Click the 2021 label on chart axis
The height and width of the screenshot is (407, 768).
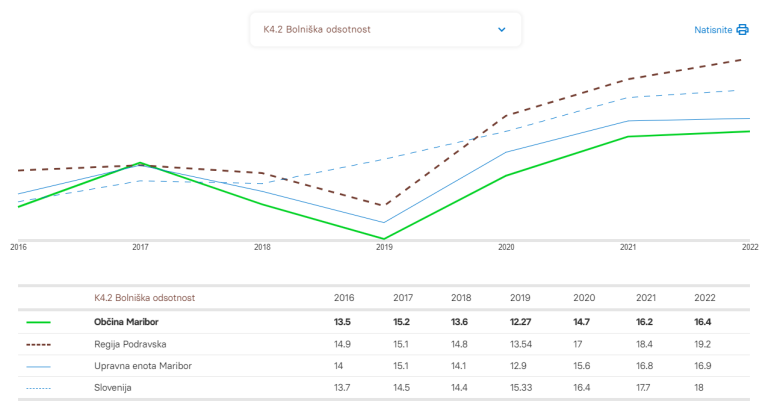tap(628, 247)
